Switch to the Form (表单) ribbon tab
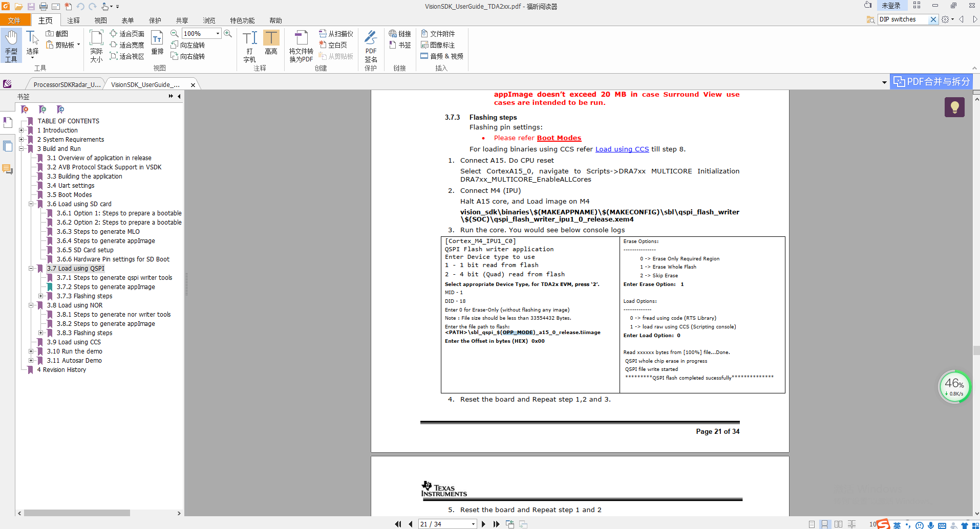The width and height of the screenshot is (980, 529). coord(127,20)
